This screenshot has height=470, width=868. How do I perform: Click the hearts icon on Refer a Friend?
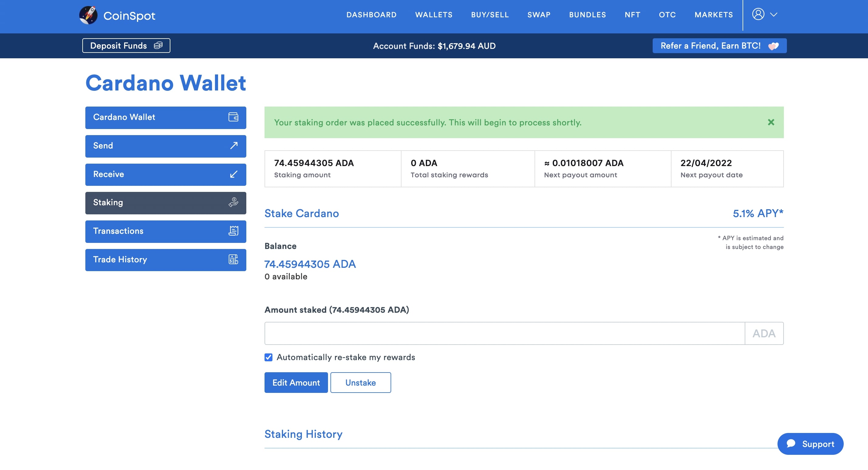[x=773, y=46]
